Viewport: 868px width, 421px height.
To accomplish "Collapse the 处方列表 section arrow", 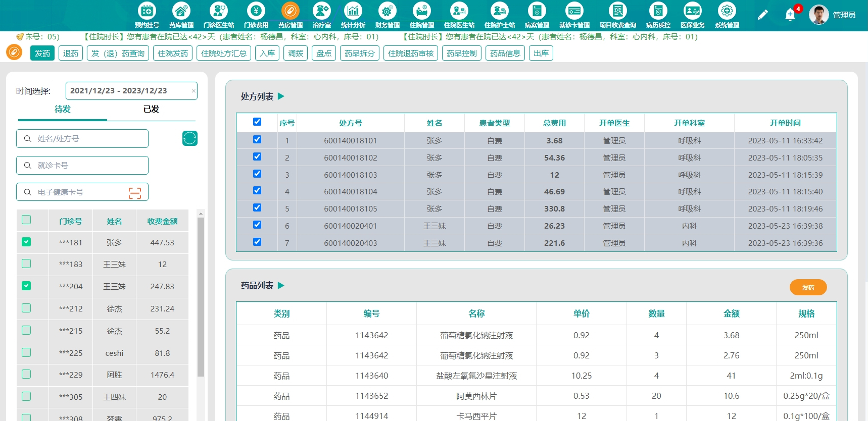I will 281,96.
